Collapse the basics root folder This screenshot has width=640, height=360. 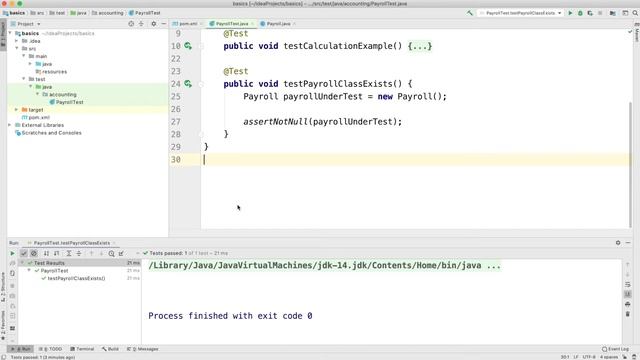coord(10,33)
